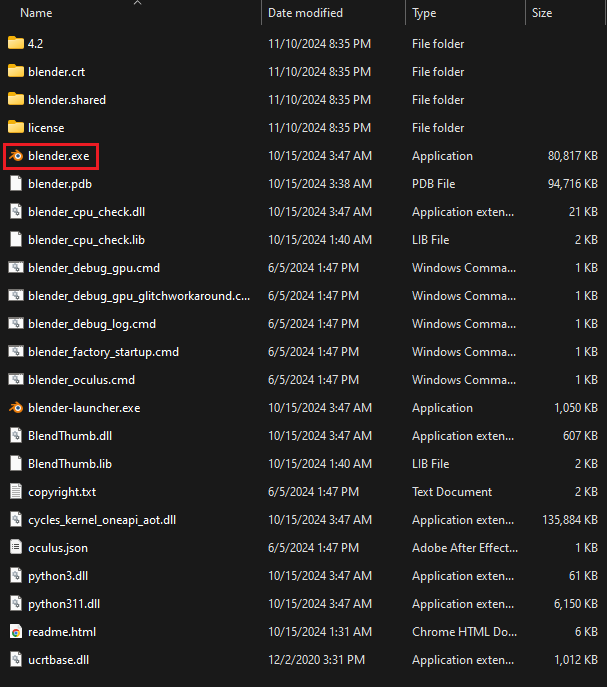
Task: Click the 12/2/2020 3:31 PM date
Action: (316, 660)
